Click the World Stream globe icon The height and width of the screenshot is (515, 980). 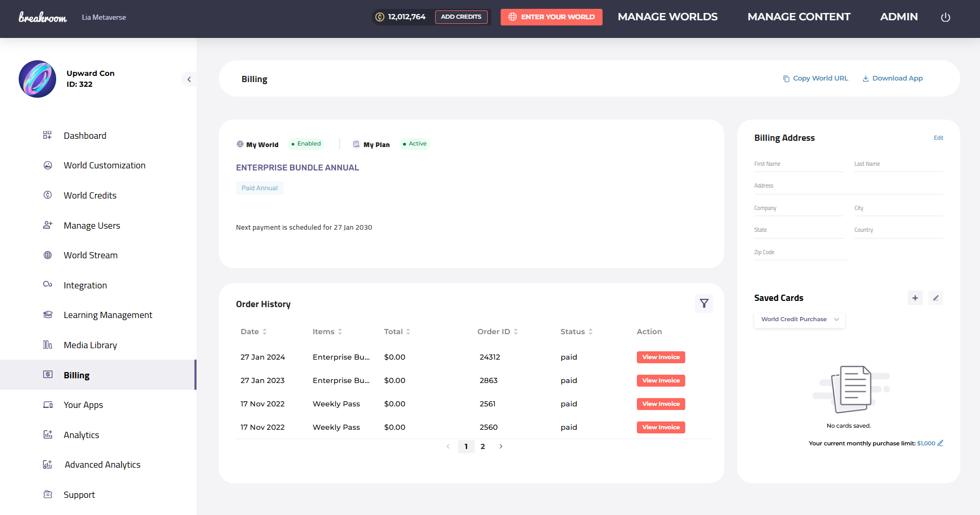pyautogui.click(x=47, y=255)
